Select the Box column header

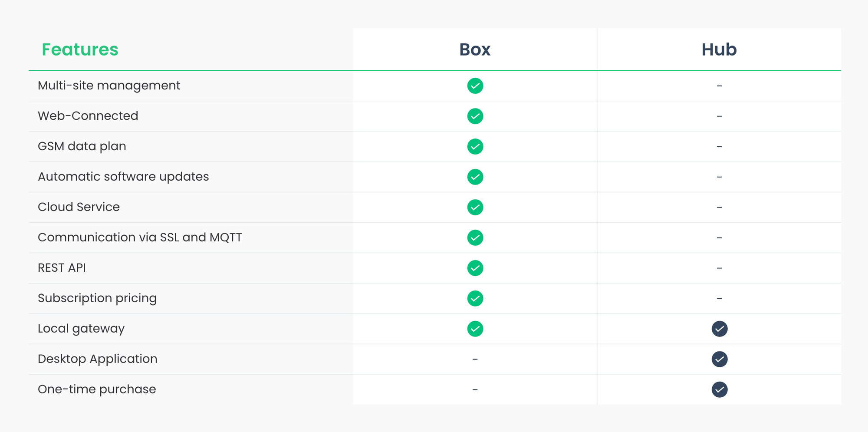(475, 49)
